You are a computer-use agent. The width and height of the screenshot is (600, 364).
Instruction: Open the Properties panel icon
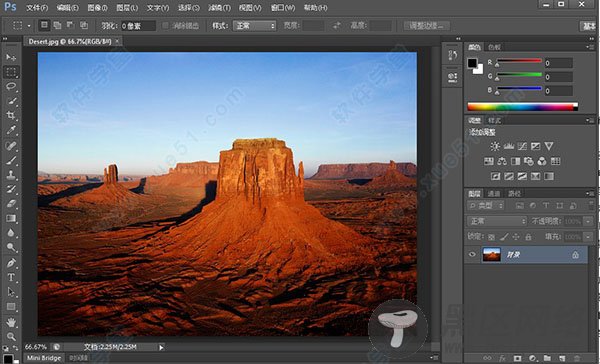coord(453,77)
